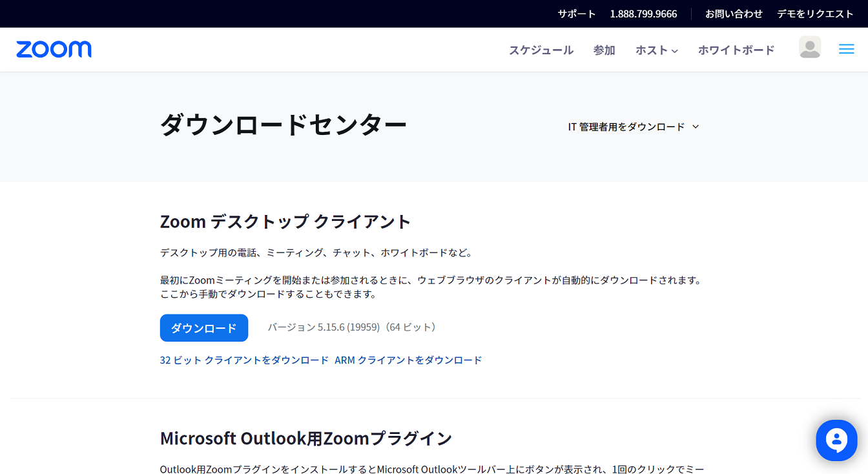Viewport: 868px width, 474px height.
Task: Click the Zoom logo
Action: [54, 49]
